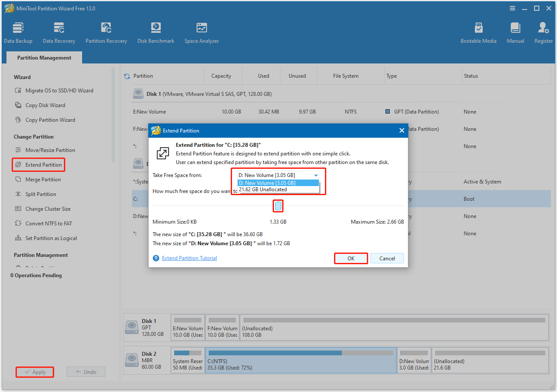Switch to the Partition Management tab
557x392 pixels.
click(44, 57)
